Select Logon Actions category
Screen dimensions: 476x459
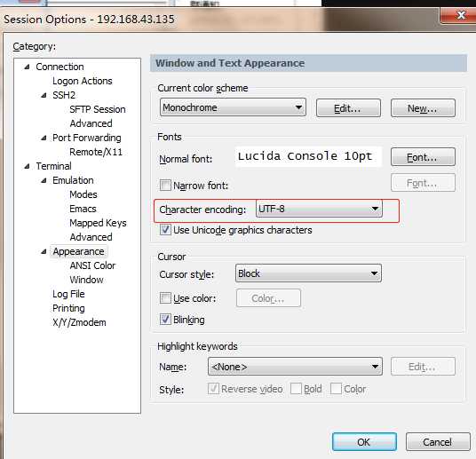(x=83, y=81)
